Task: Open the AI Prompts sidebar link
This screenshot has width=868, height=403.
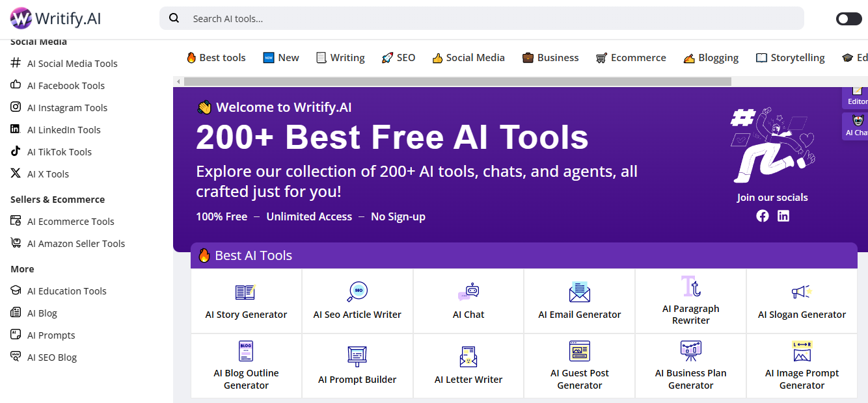Action: pos(51,335)
